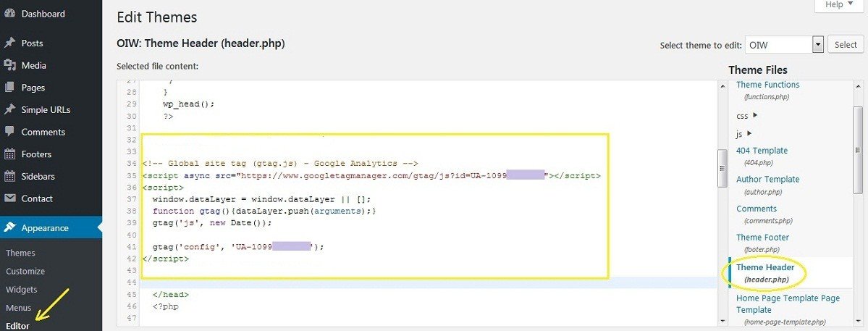868x331 pixels.
Task: Open Customize submenu link
Action: [25, 271]
